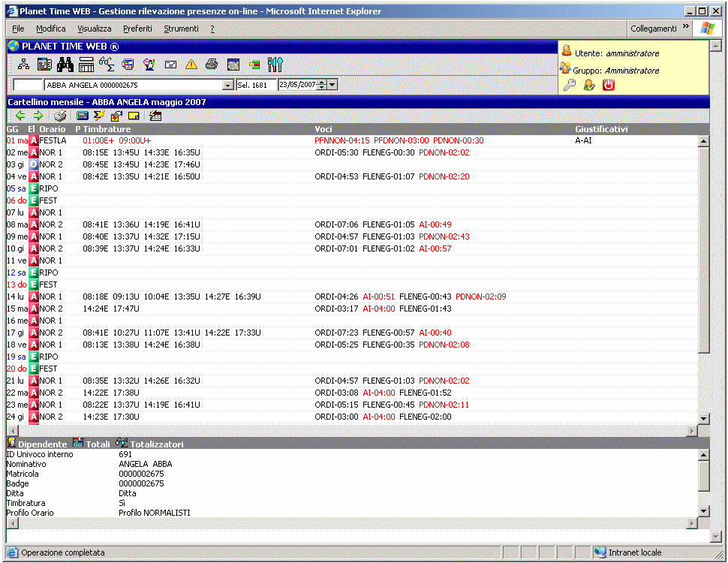Open the Strumenti menu
This screenshot has width=728, height=563.
pos(181,29)
